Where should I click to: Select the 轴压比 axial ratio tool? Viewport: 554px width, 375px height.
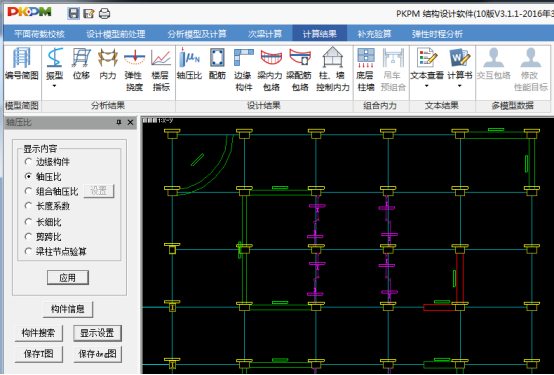pos(189,64)
